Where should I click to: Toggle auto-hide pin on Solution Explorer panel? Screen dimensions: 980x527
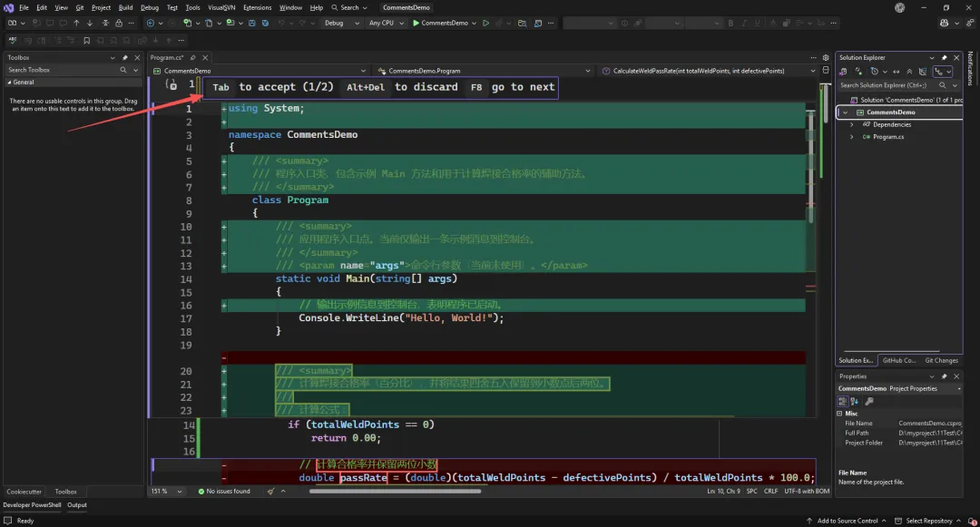tap(944, 57)
